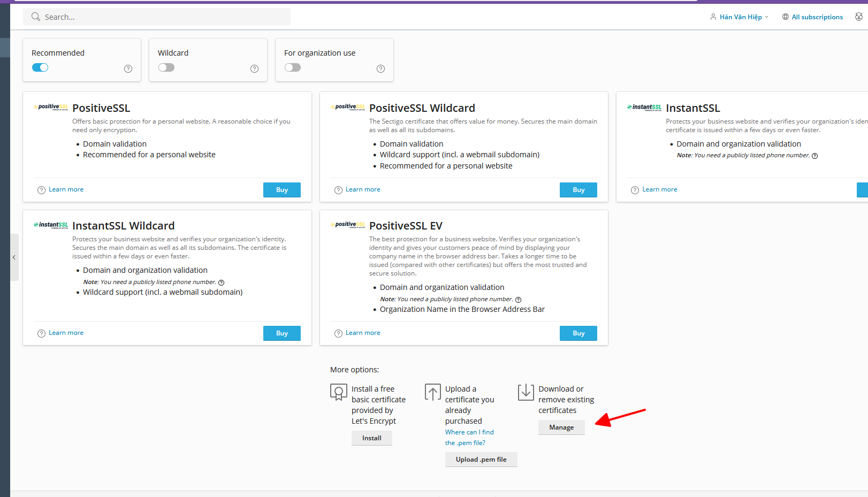Open the Plesk Advisor owl icon
Viewport: 868px width, 497px height.
point(859,17)
